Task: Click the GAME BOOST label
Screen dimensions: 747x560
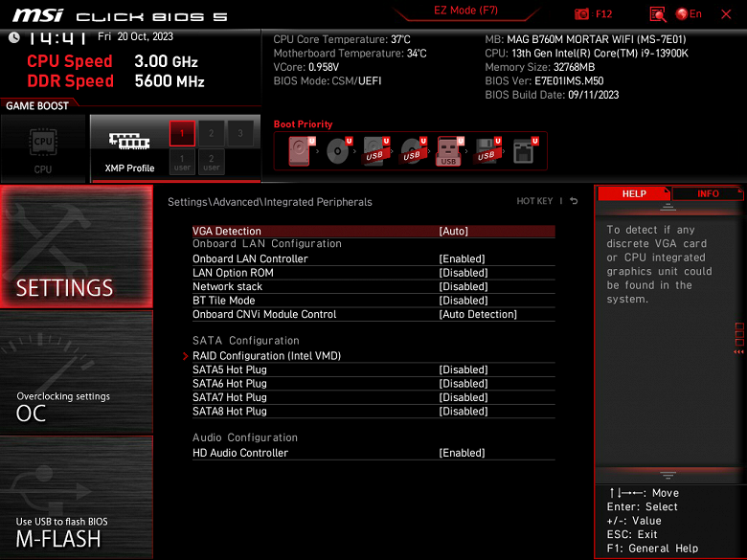Action: (x=37, y=105)
